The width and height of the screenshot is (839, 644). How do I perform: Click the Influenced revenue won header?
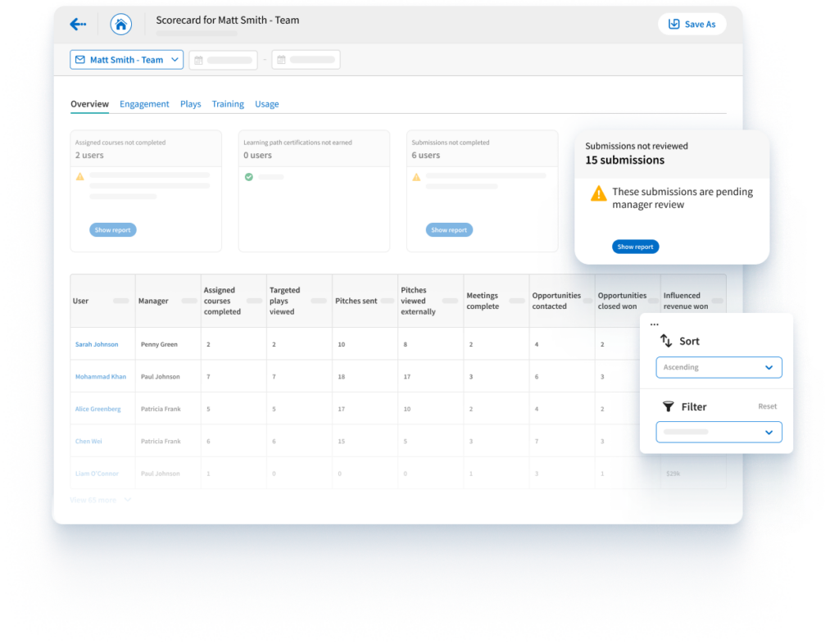pos(693,301)
